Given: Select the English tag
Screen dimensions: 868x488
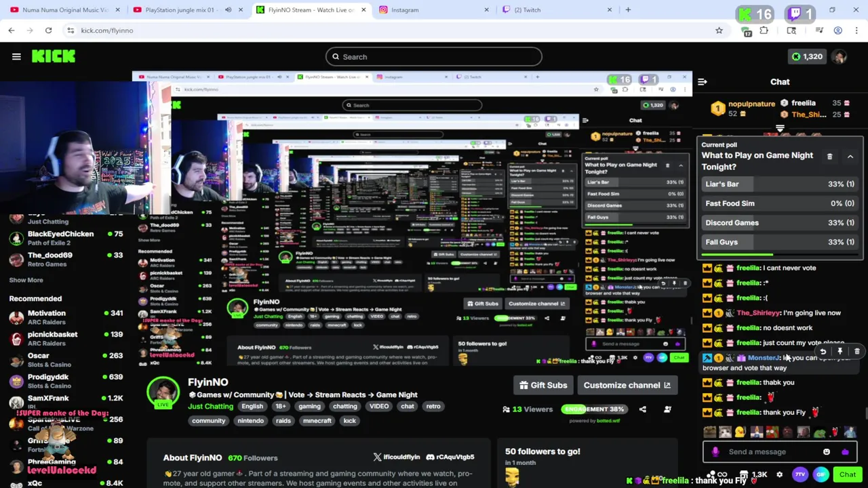Looking at the screenshot, I should pos(252,407).
